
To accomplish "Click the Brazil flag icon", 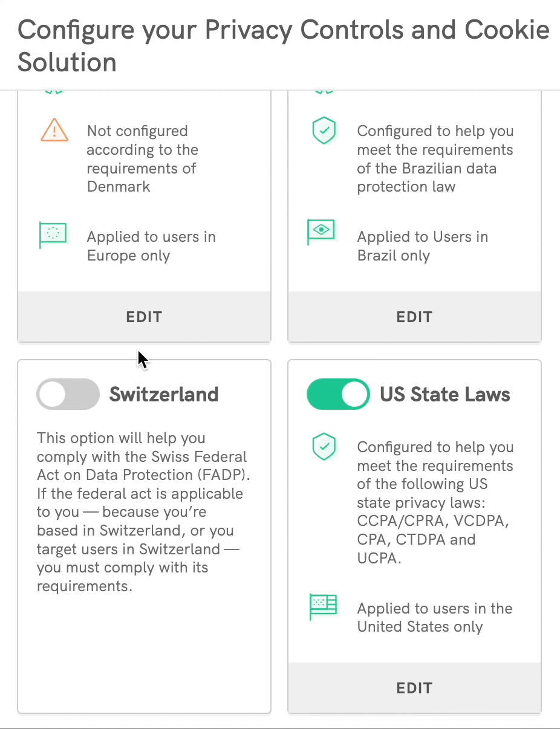I will point(322,233).
